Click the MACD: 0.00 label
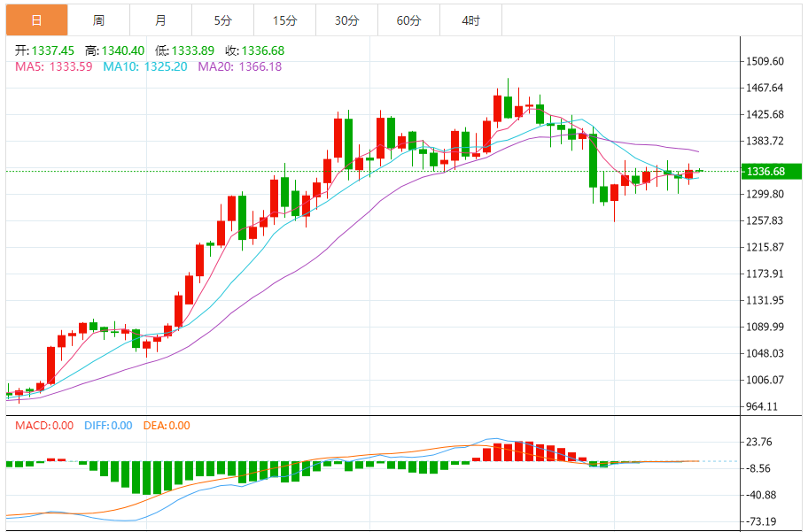Image resolution: width=808 pixels, height=532 pixels. click(44, 426)
